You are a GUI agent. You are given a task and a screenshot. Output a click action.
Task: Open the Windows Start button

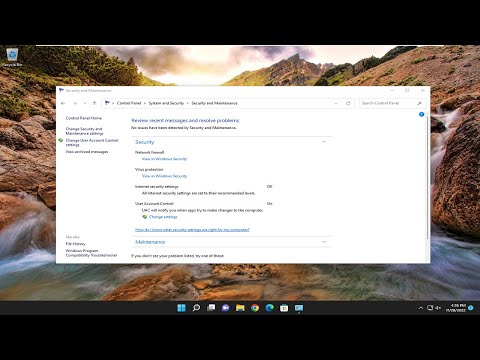[x=181, y=308]
